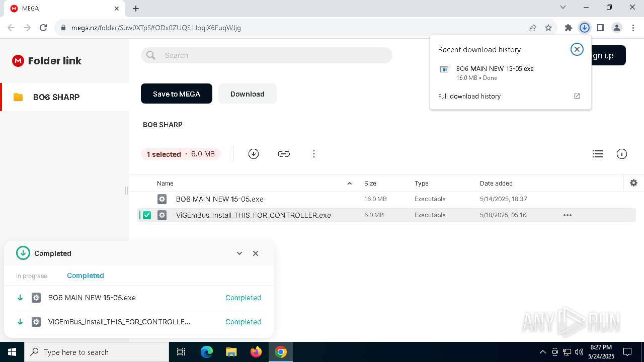Switch to the In progress tab
The height and width of the screenshot is (362, 644).
point(31,276)
